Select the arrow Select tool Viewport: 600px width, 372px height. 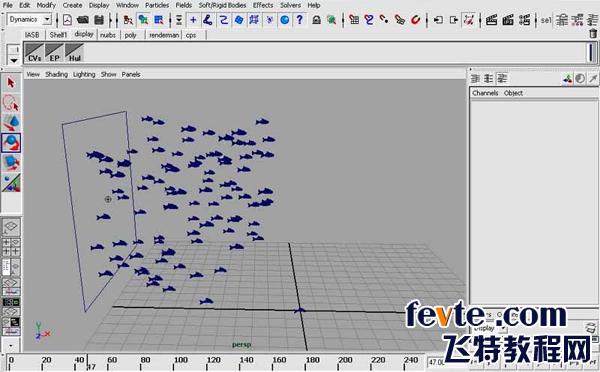[x=11, y=83]
